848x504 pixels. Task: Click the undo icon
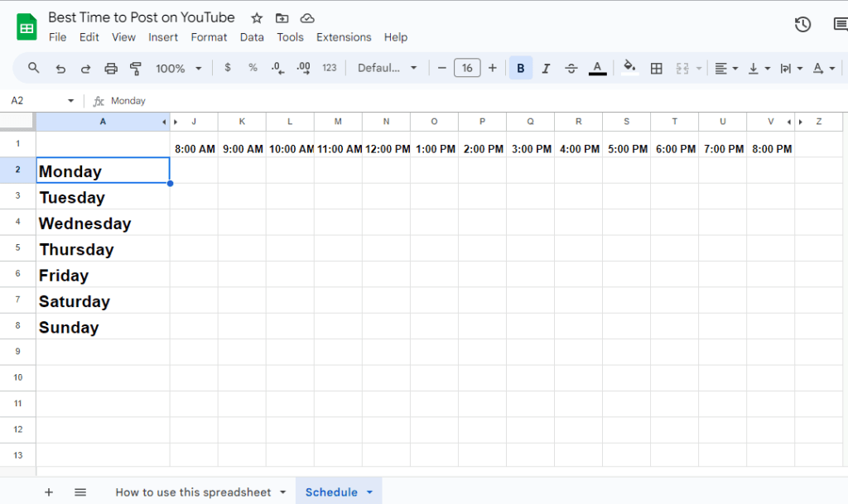pos(60,69)
